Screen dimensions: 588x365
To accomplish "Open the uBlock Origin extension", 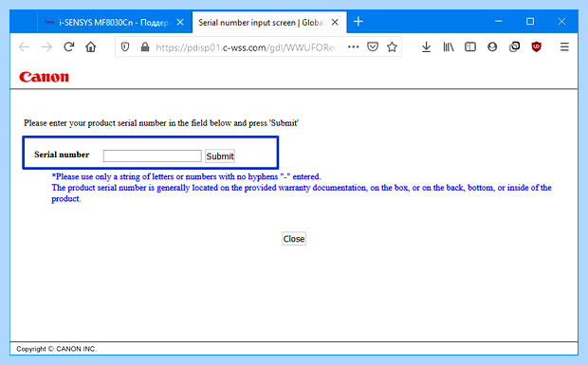I will [x=536, y=46].
